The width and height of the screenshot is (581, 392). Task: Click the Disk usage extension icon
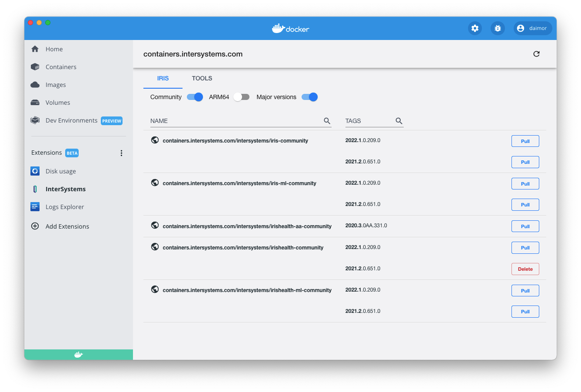[x=35, y=171]
